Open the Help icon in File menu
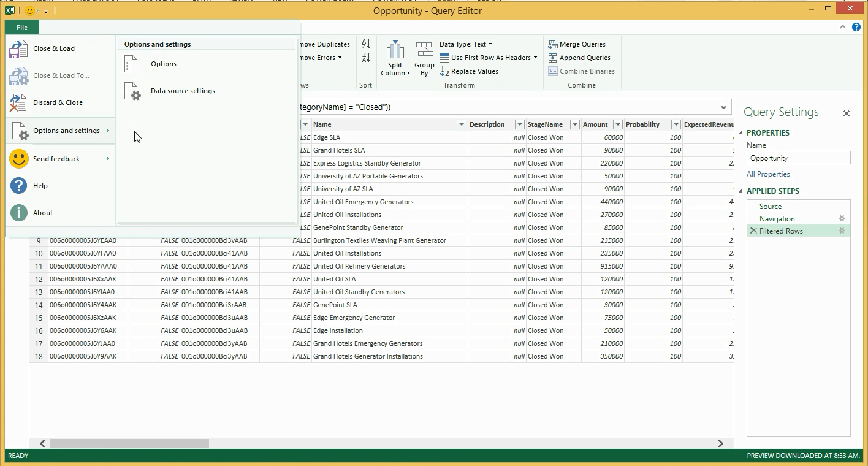Viewport: 868px width, 466px height. [19, 186]
